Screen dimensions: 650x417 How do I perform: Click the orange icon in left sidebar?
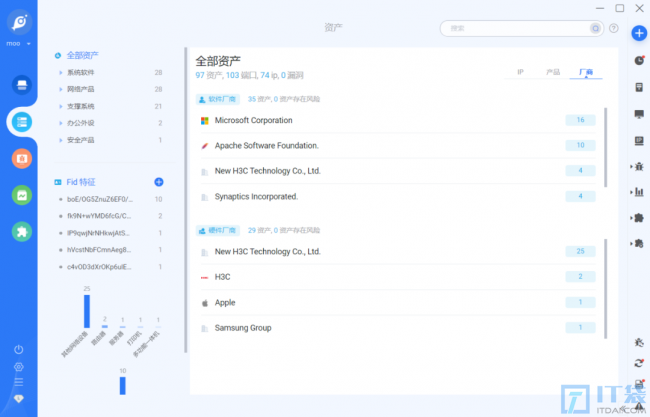22,158
